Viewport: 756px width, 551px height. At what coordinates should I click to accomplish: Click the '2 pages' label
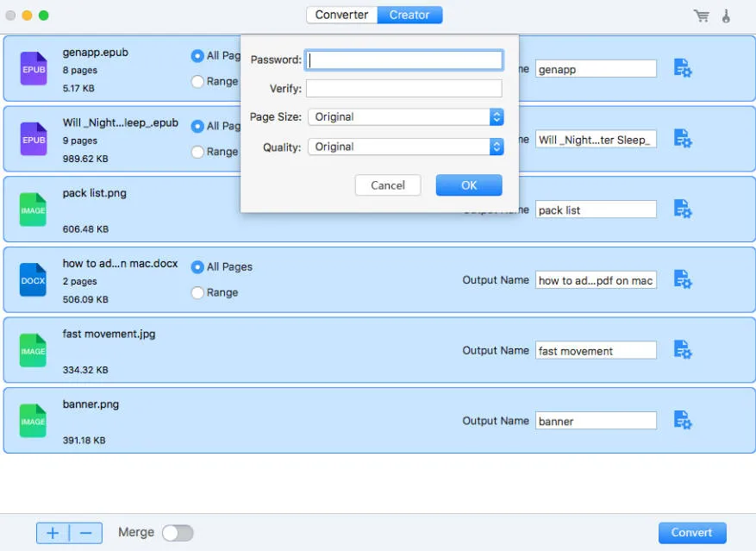click(x=79, y=282)
